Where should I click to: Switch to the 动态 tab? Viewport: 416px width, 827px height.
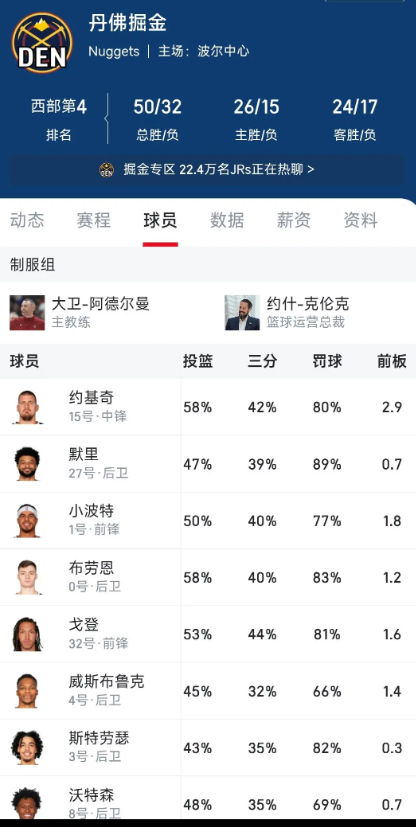click(x=27, y=220)
